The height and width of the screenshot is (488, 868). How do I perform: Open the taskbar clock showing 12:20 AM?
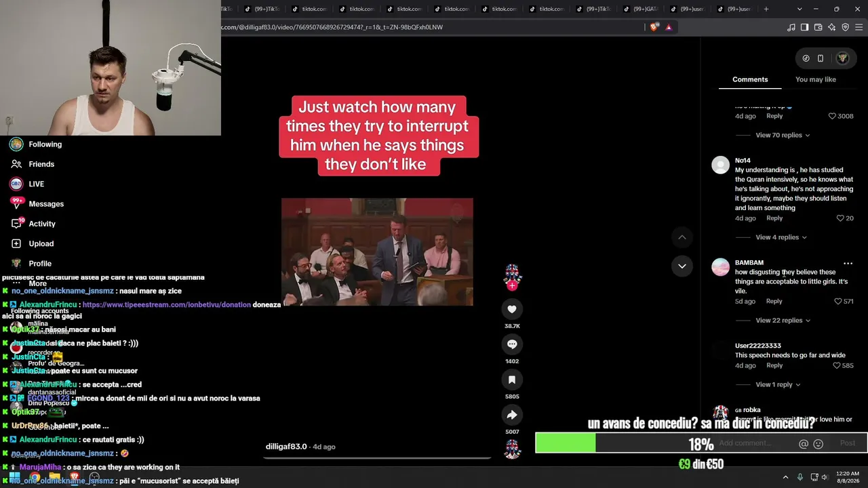point(848,477)
